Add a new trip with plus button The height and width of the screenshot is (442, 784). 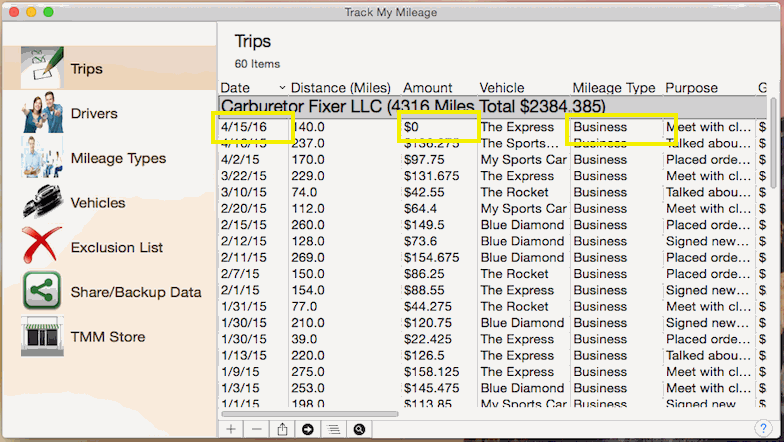(230, 429)
